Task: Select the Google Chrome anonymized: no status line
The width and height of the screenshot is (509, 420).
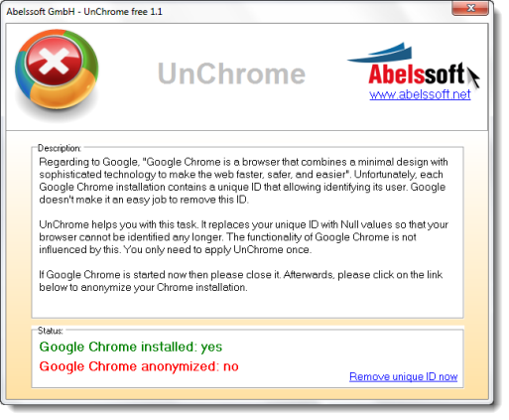Action: tap(139, 366)
